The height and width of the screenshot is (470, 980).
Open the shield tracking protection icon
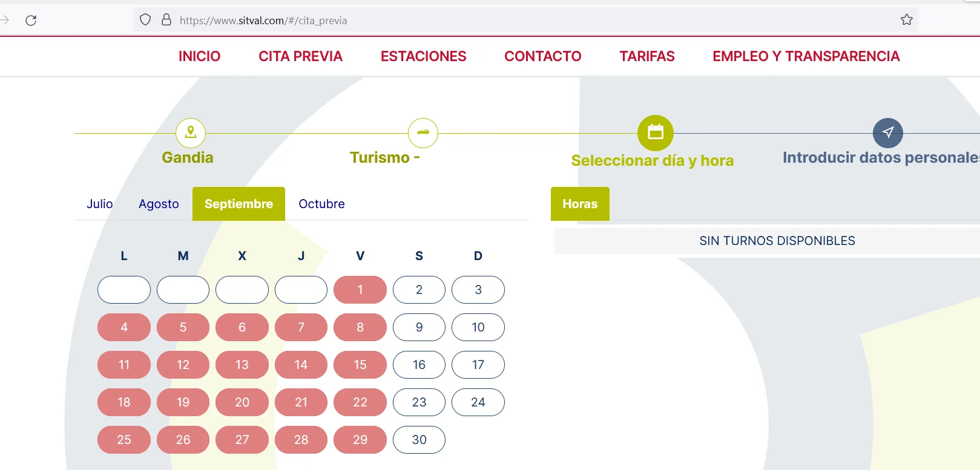click(x=145, y=20)
